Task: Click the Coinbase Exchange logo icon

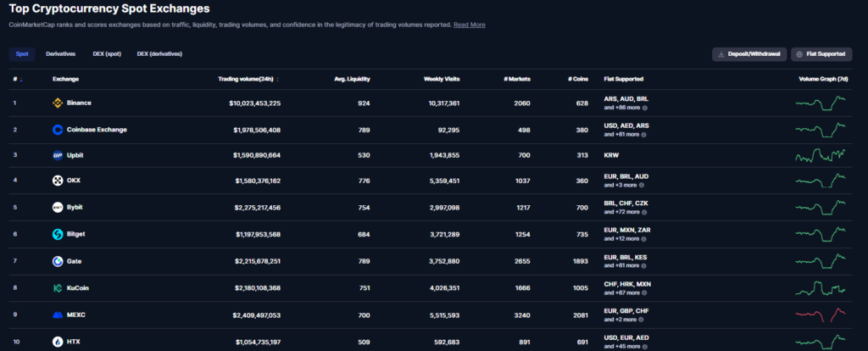Action: point(58,130)
